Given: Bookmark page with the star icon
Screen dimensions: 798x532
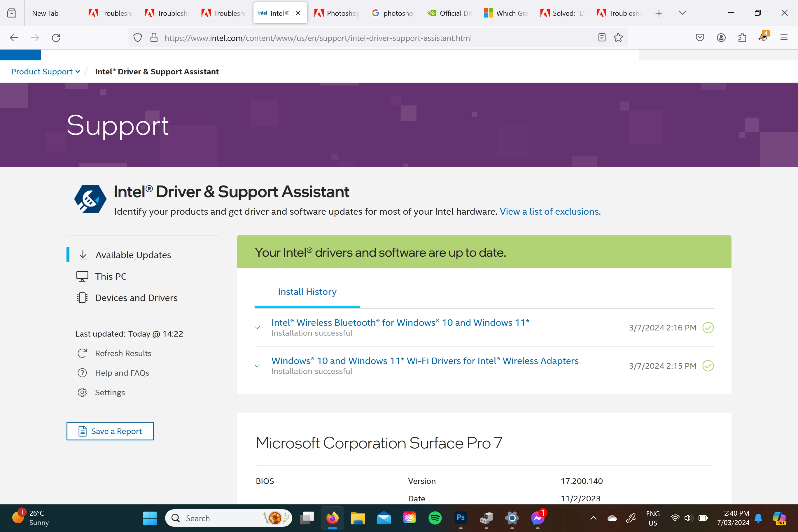Looking at the screenshot, I should point(618,38).
